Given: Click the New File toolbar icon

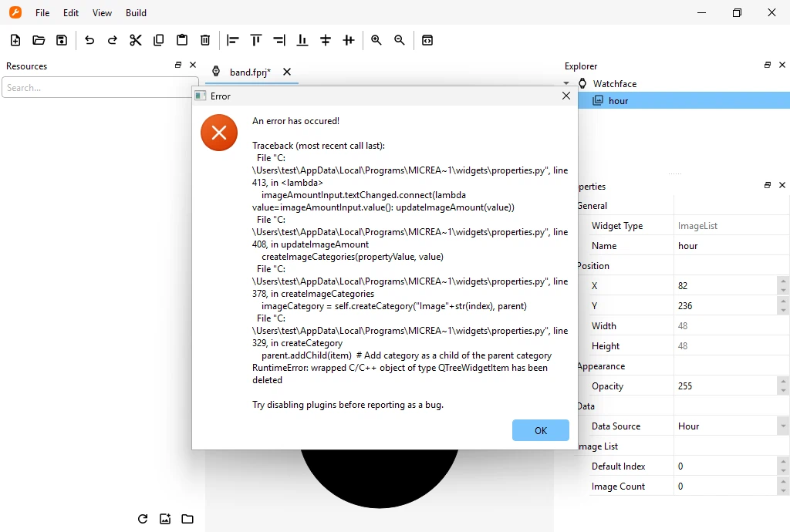Looking at the screenshot, I should (x=15, y=40).
